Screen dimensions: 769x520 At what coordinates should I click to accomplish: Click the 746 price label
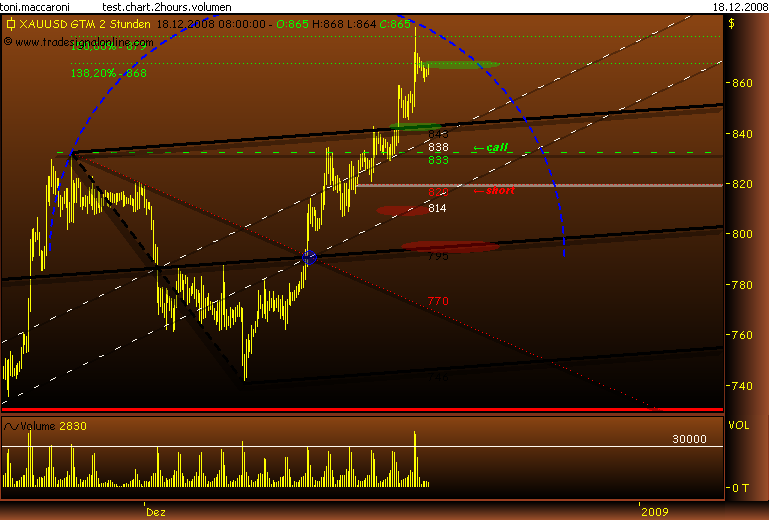click(x=438, y=377)
